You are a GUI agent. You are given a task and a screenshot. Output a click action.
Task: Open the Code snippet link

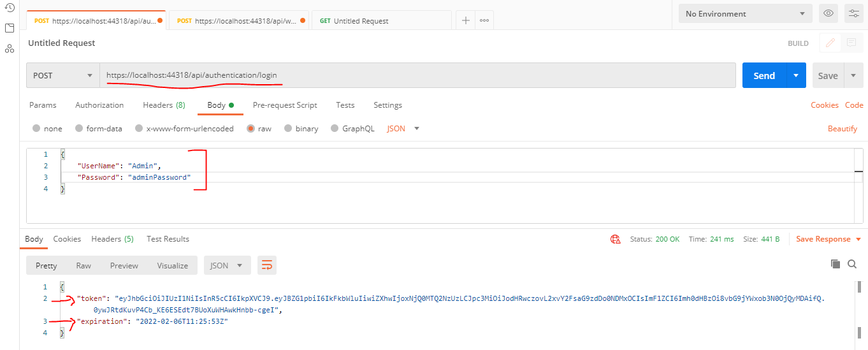[854, 105]
